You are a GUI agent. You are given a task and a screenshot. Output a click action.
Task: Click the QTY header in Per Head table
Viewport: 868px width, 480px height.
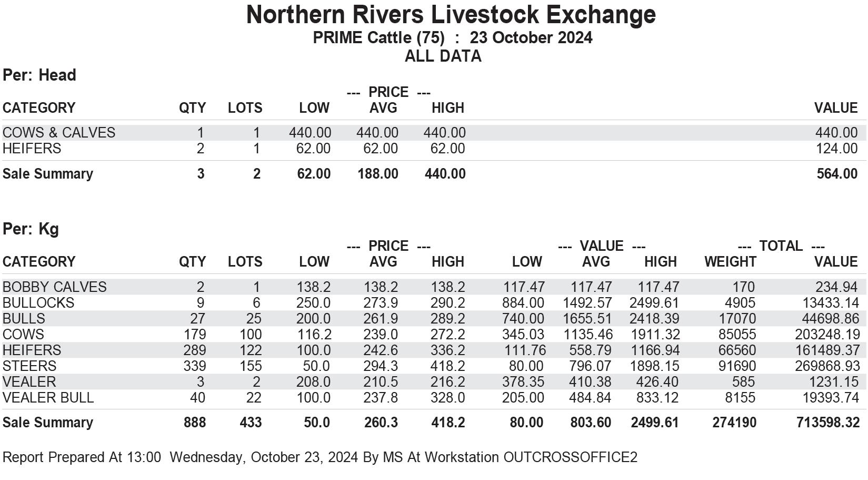point(192,108)
